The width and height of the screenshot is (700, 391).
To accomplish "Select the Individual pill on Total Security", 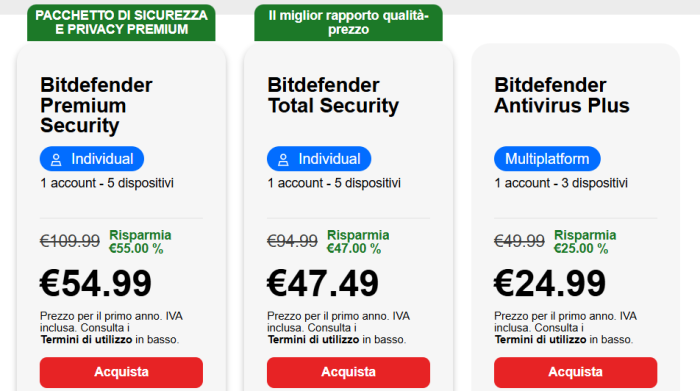I will click(x=319, y=159).
